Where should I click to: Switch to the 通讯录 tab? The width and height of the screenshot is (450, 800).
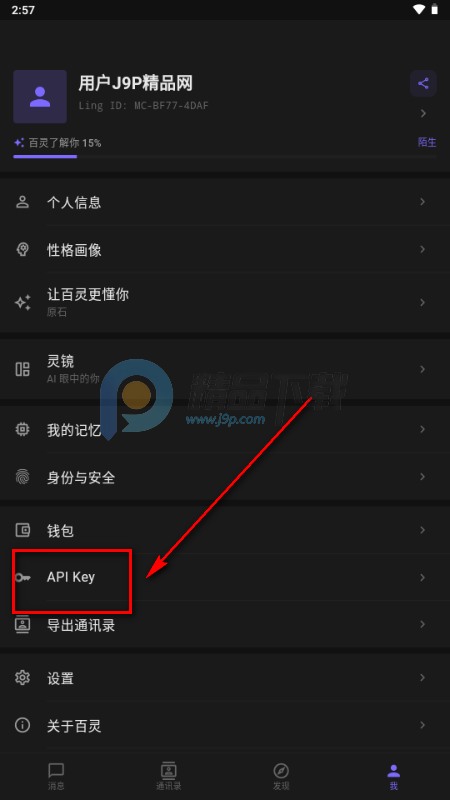169,777
